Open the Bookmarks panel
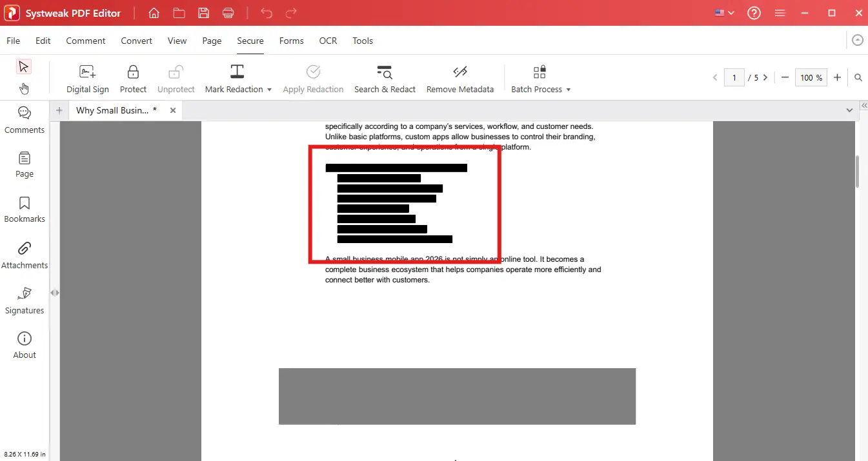The width and height of the screenshot is (868, 461). pos(25,210)
